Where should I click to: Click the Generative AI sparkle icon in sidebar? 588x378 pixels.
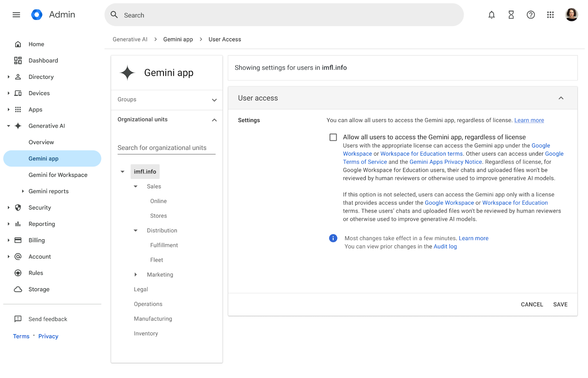[18, 126]
